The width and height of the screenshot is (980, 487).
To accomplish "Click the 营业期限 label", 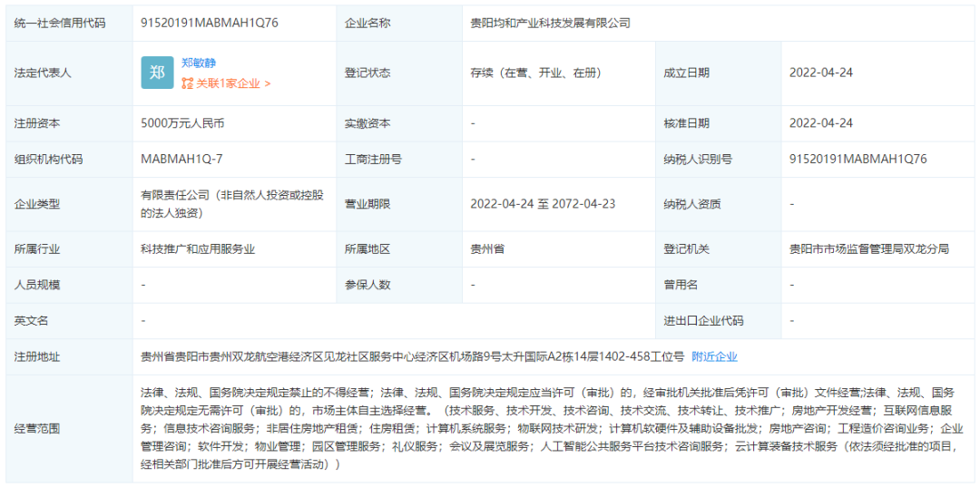I will [367, 203].
